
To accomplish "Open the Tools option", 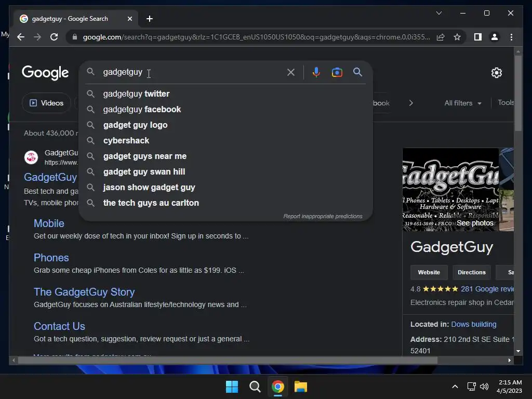I will (x=506, y=102).
